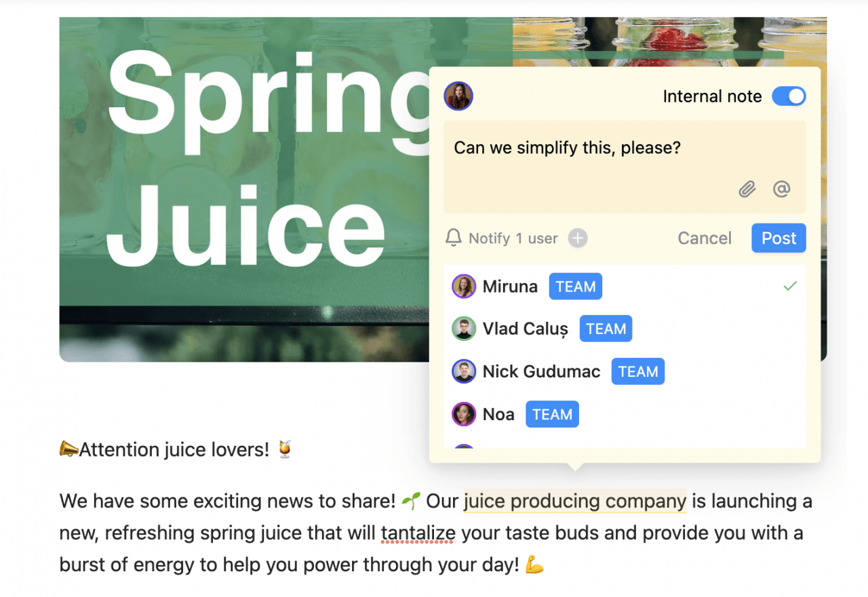Click the Spring Juice banner image

click(244, 190)
